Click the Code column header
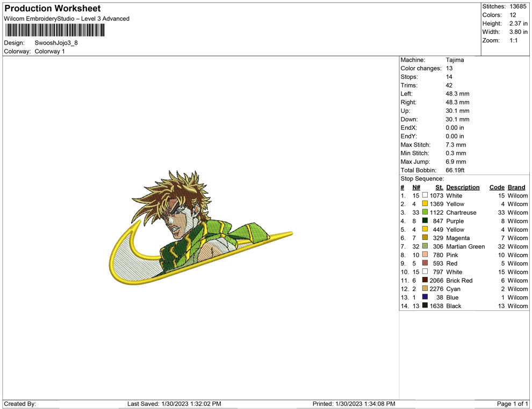The image size is (532, 409). click(x=497, y=187)
